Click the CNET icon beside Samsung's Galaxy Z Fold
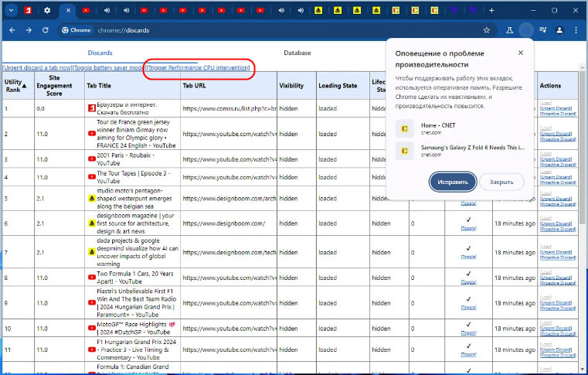This screenshot has width=588, height=375. pyautogui.click(x=405, y=151)
